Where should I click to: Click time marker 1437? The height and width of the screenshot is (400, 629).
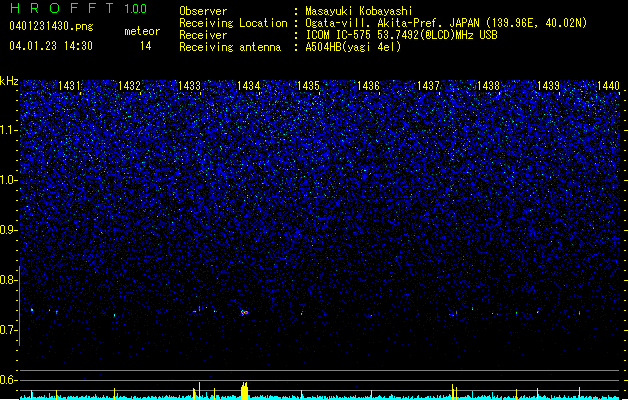pos(428,86)
